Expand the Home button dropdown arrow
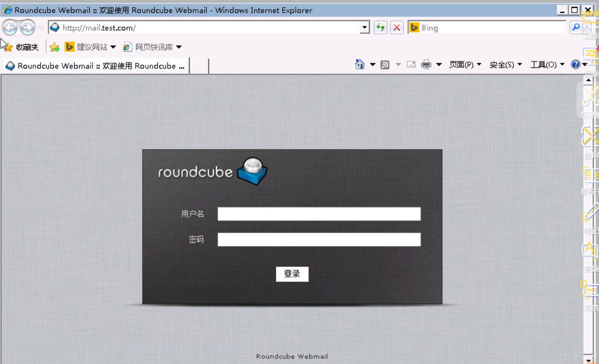The height and width of the screenshot is (364, 599). [372, 64]
